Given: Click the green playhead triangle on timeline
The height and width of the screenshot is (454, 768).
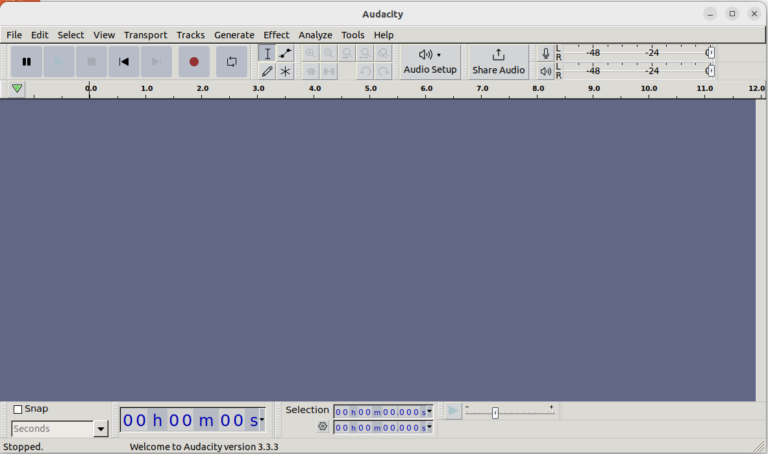Looking at the screenshot, I should point(17,89).
